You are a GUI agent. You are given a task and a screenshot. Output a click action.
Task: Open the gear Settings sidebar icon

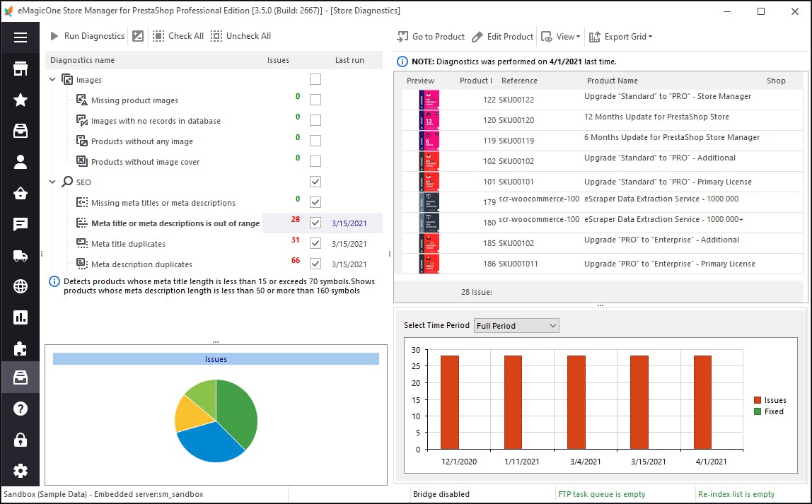21,471
